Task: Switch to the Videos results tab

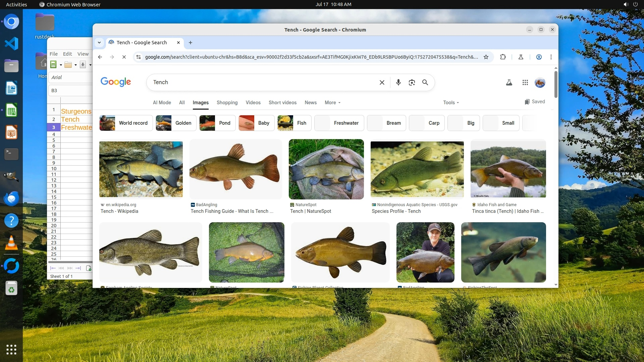Action: pyautogui.click(x=253, y=103)
